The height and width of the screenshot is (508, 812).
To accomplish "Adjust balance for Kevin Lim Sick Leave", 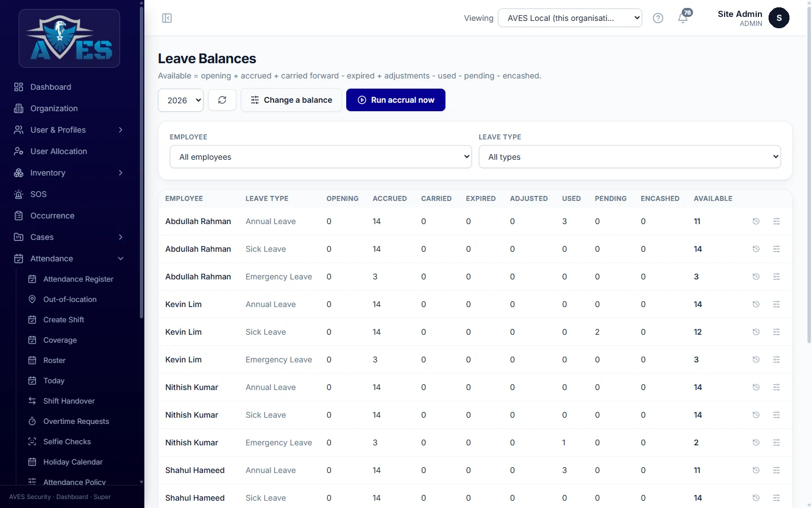I will coord(776,332).
